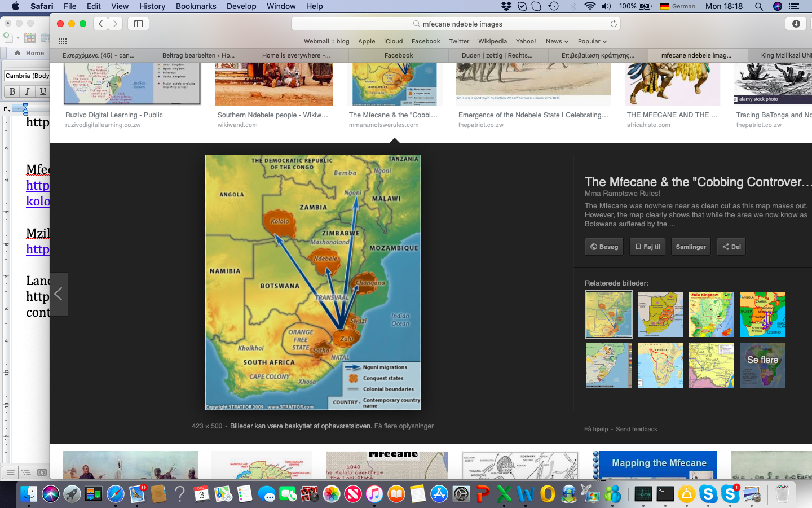Open the German input source menu
This screenshot has height=508, width=812.
678,6
